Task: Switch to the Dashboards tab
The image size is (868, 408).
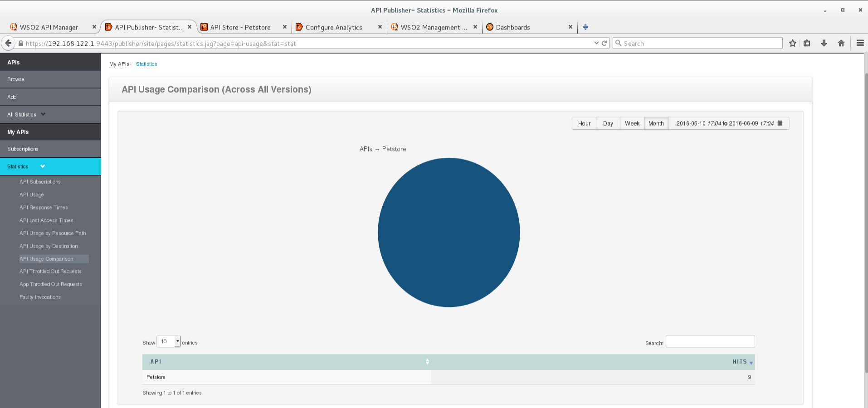Action: coord(513,27)
